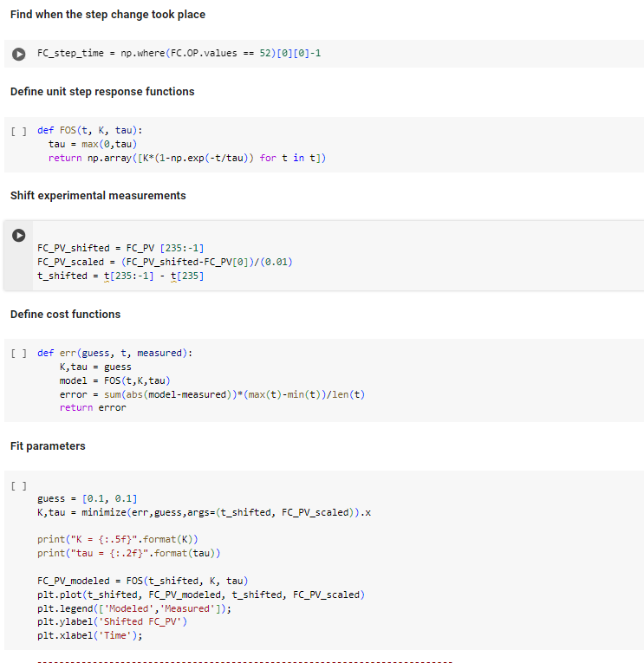This screenshot has width=644, height=663.
Task: Click the 'error = sum(abs(model-measured))' line
Action: [x=211, y=395]
